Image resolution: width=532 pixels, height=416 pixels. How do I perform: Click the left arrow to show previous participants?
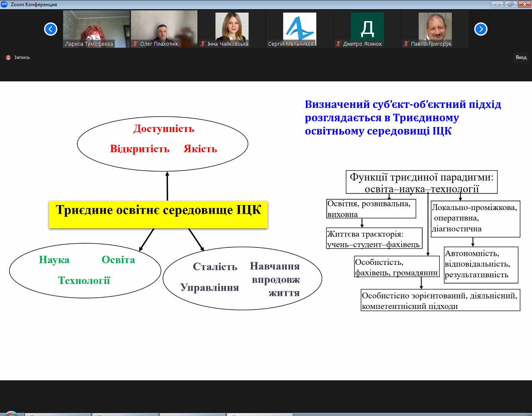[51, 29]
